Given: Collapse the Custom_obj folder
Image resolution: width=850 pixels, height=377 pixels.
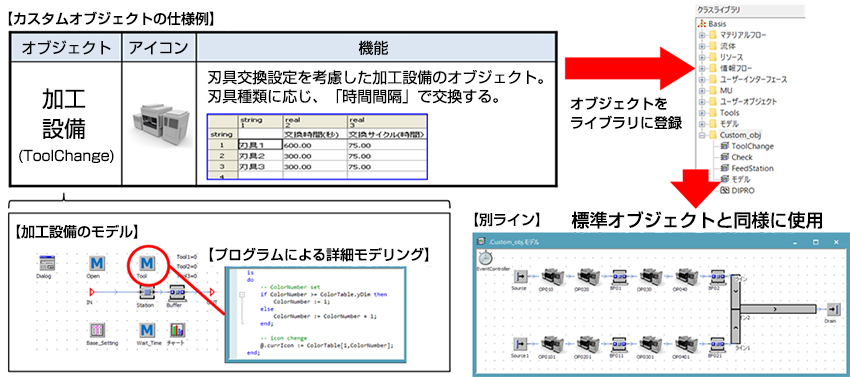Looking at the screenshot, I should point(702,135).
